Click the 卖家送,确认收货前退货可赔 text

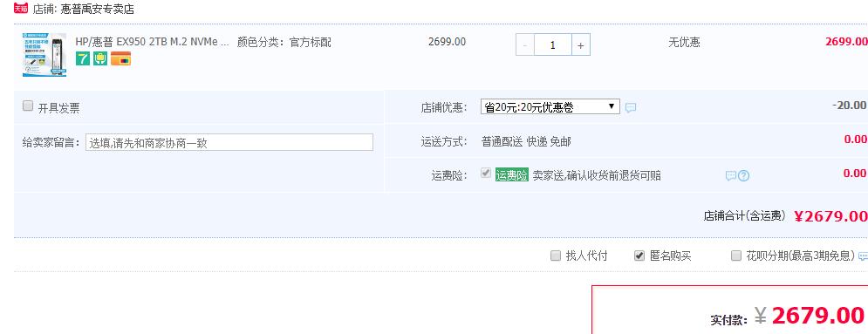pos(597,176)
